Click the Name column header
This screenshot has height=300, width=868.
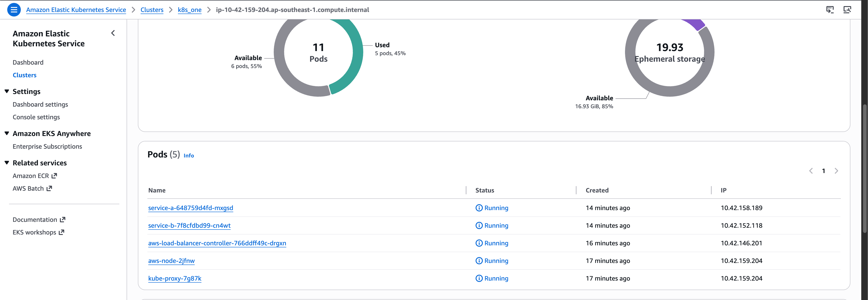pos(157,190)
